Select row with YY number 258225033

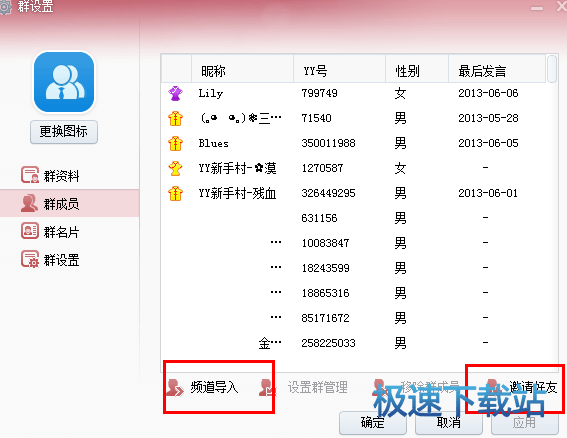[354, 343]
